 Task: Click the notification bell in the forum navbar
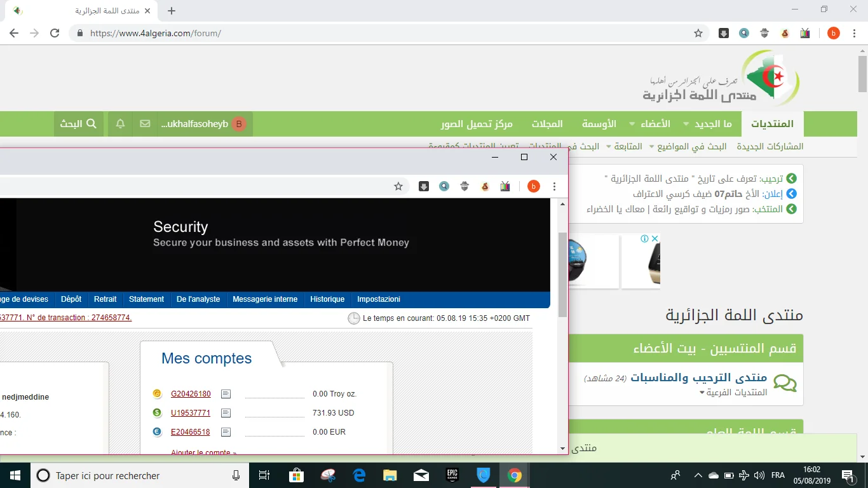120,124
